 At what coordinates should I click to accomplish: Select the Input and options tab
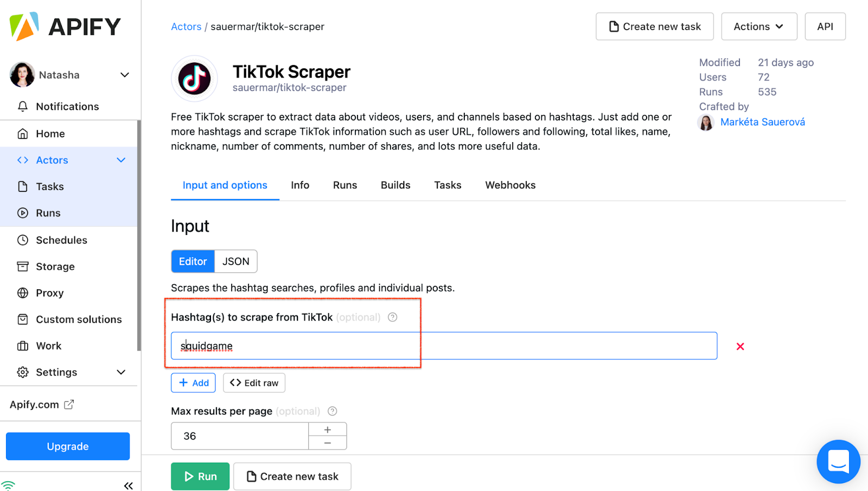225,185
